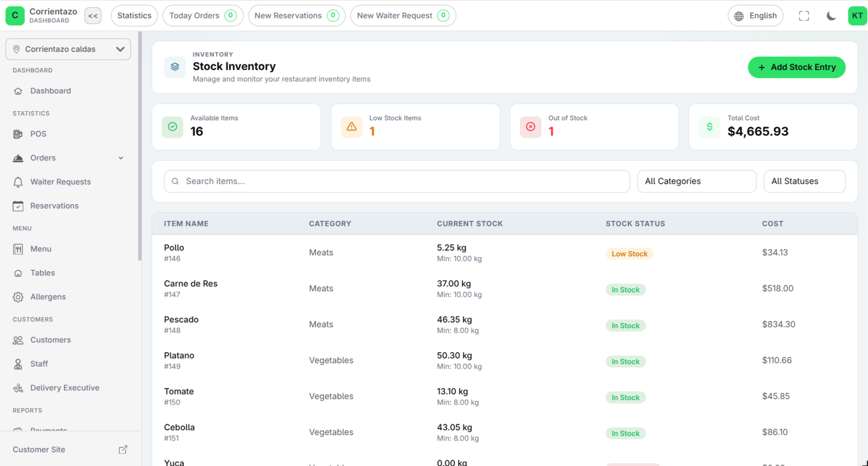Click the STOCK STATUS column header
This screenshot has width=868, height=466.
pos(635,224)
